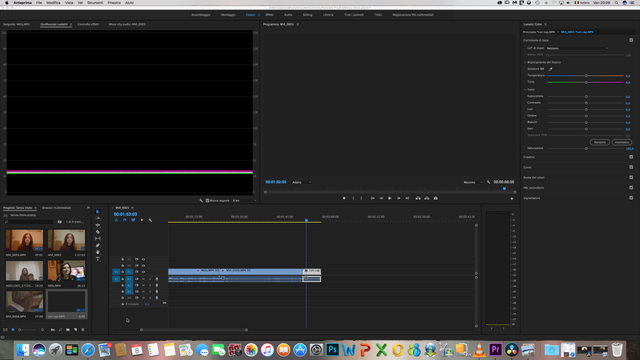Image resolution: width=640 pixels, height=360 pixels.
Task: Open the LUT di input dropdown
Action: tap(577, 48)
